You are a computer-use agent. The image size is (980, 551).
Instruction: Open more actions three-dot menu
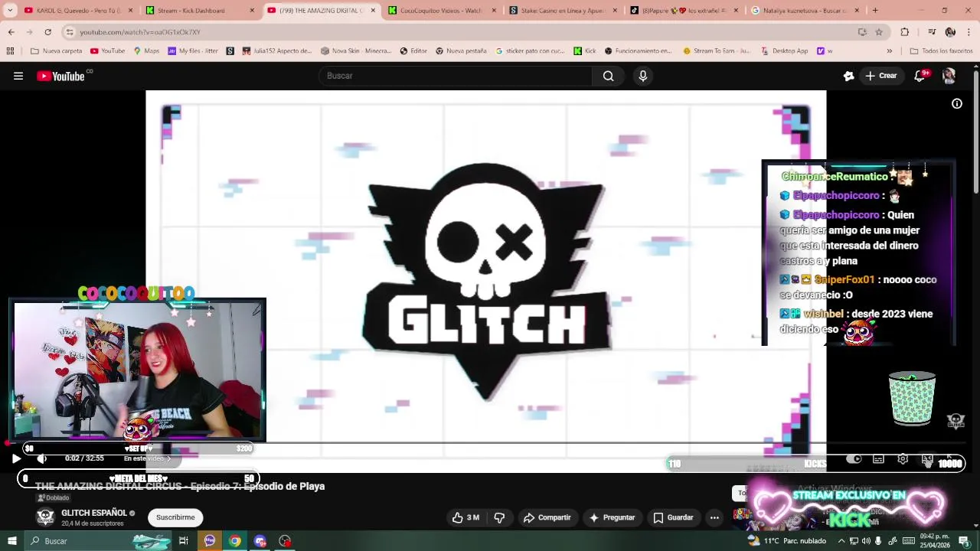coord(714,517)
